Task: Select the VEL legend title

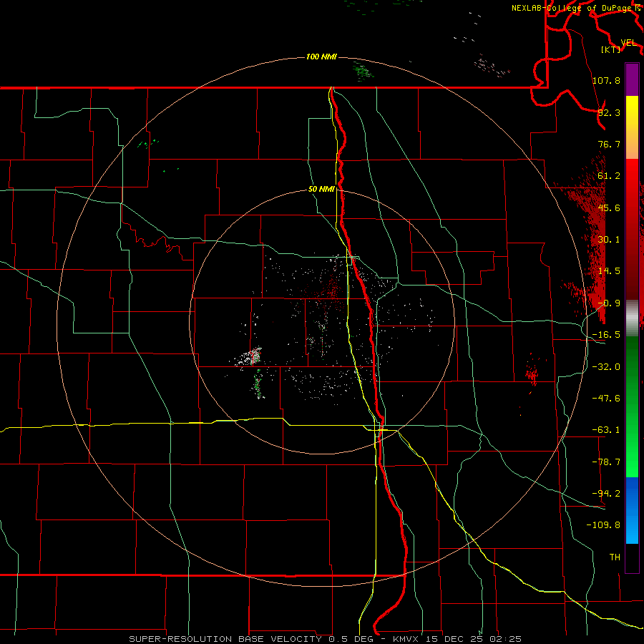Action: tap(628, 43)
